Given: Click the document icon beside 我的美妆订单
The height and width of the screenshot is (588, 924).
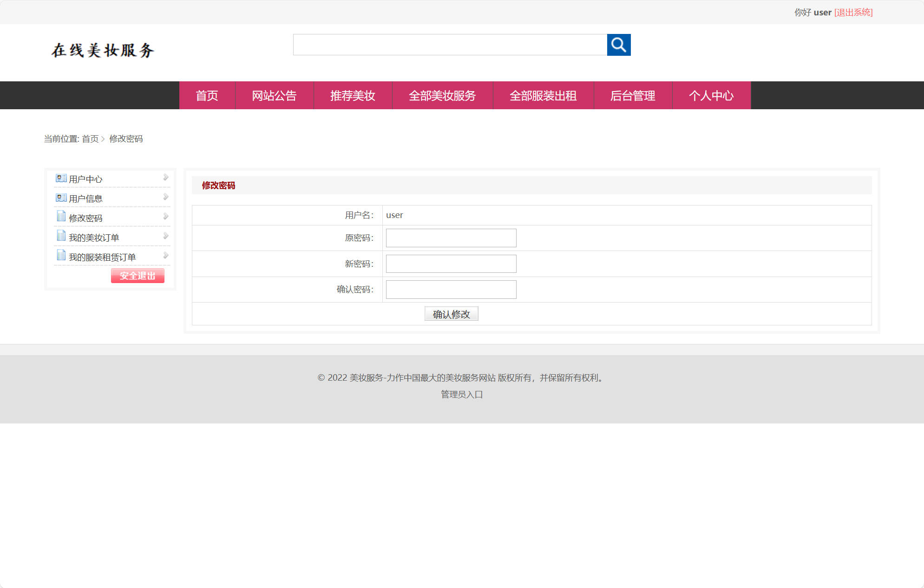Looking at the screenshot, I should point(61,236).
